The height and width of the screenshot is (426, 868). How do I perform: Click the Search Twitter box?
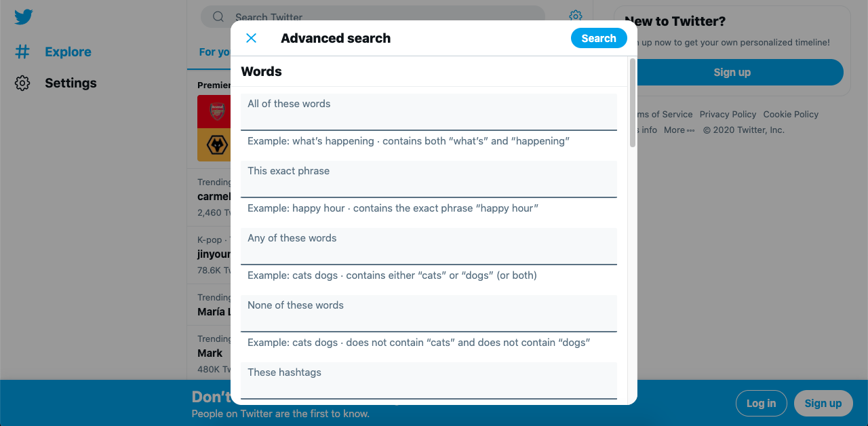[373, 17]
